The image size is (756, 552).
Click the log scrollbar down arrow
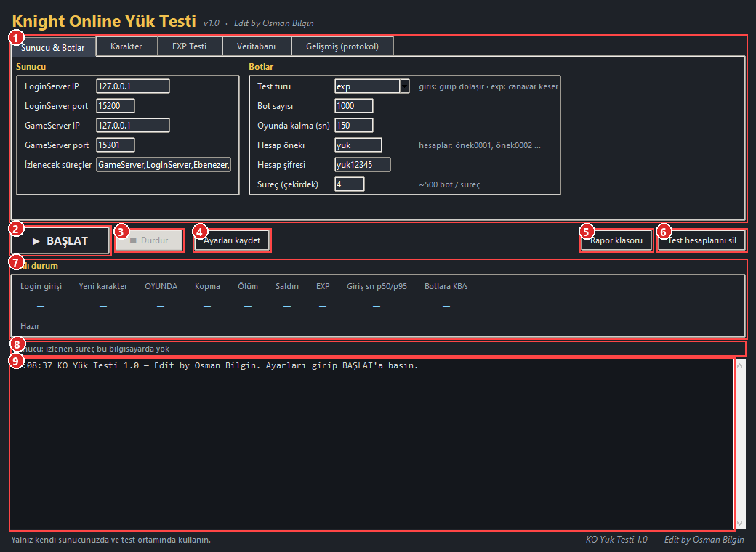(740, 524)
